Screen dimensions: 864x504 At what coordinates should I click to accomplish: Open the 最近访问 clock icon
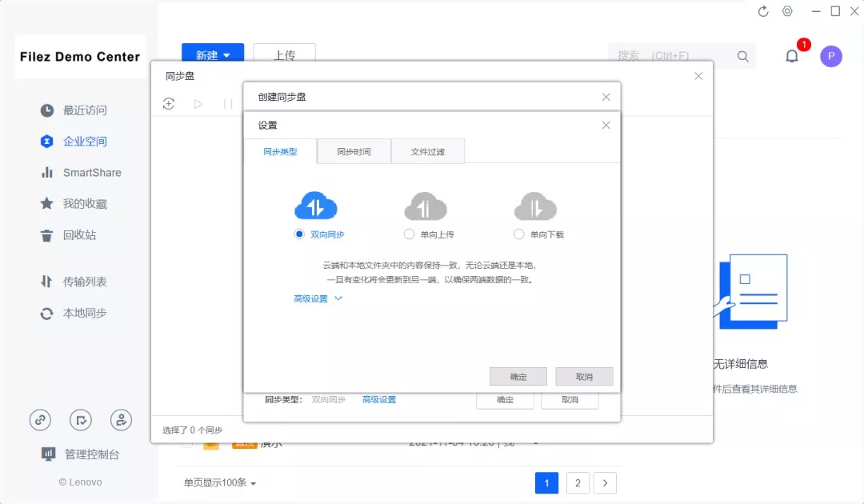point(47,110)
